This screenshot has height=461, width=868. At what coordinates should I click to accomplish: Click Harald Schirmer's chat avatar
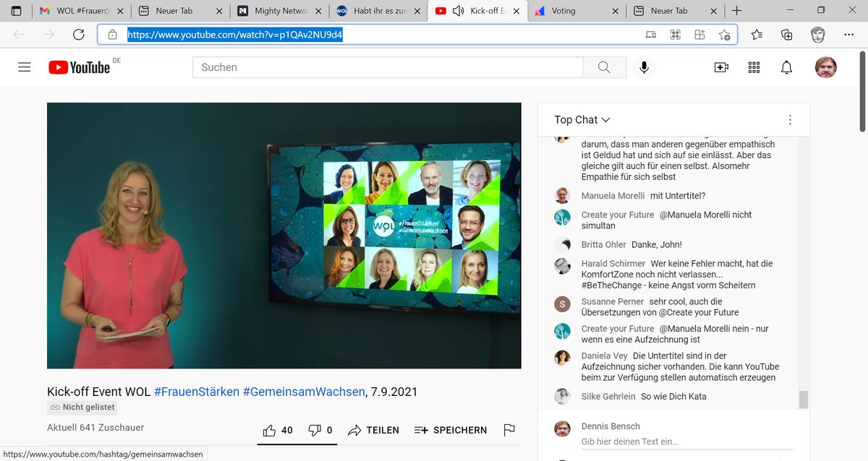[x=562, y=266]
